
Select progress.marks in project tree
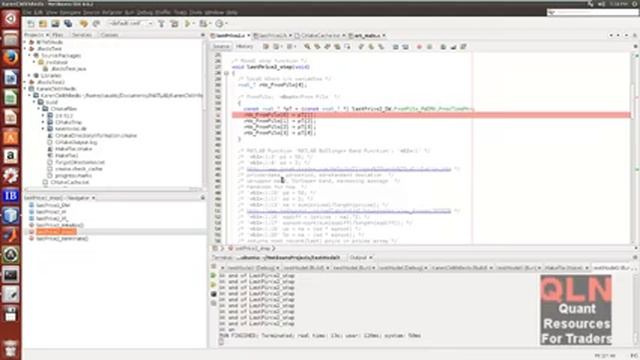pos(73,176)
